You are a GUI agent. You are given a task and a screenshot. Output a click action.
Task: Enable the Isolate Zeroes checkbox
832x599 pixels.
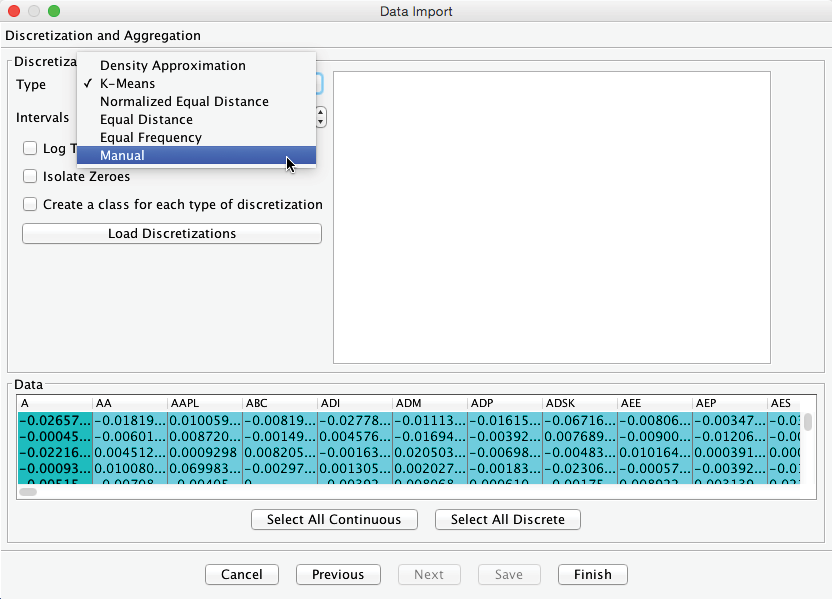31,177
